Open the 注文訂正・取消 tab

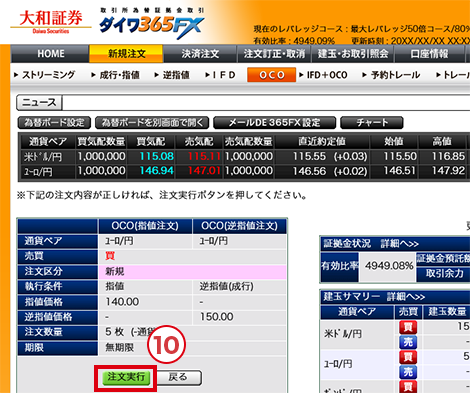tap(274, 54)
